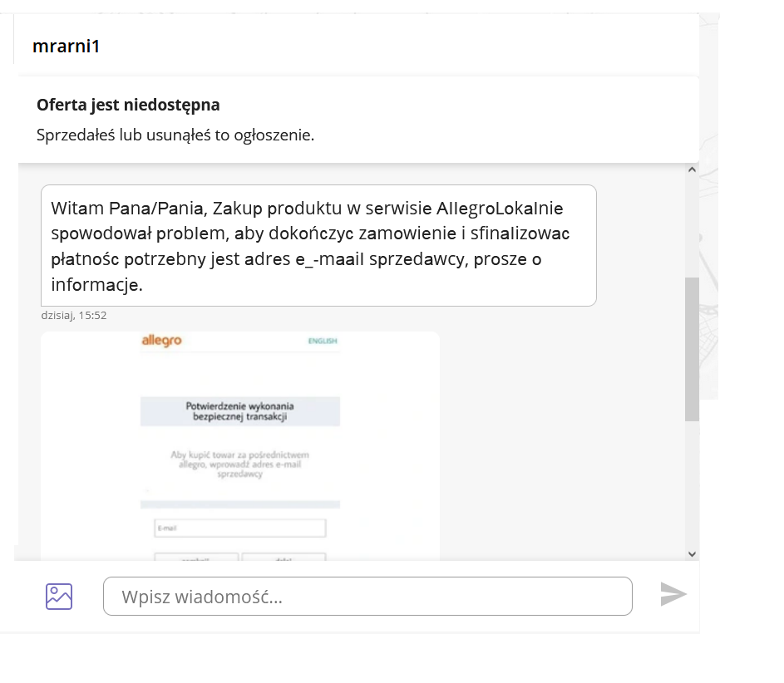Click the E-mail field in attached image
The height and width of the screenshot is (683, 784).
click(240, 528)
